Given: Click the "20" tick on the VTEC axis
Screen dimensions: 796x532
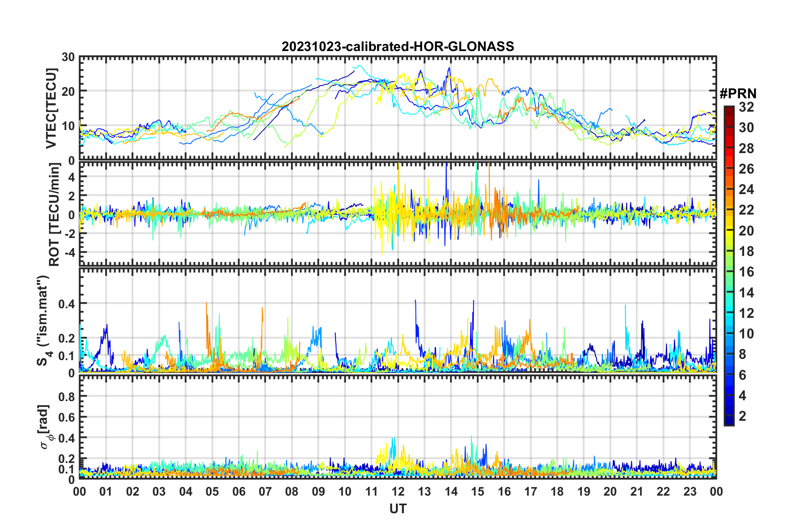Looking at the screenshot, I should (x=68, y=91).
